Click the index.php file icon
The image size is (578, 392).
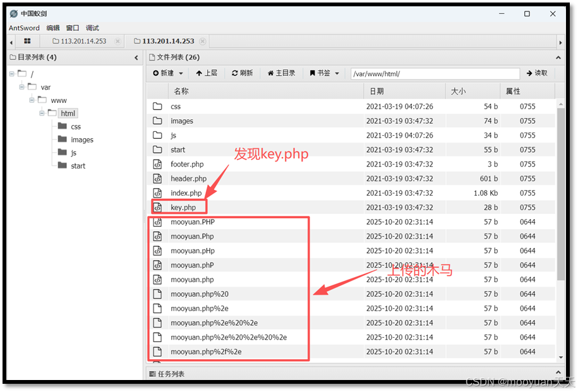click(157, 193)
